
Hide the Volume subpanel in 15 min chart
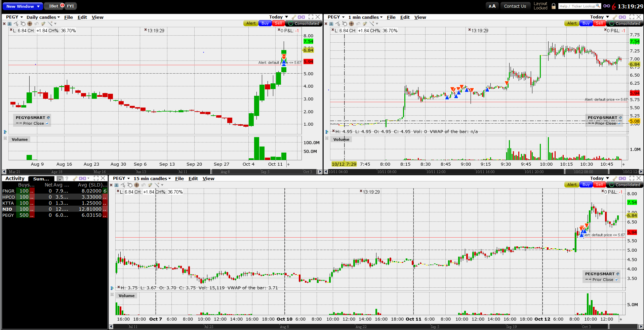(x=112, y=294)
